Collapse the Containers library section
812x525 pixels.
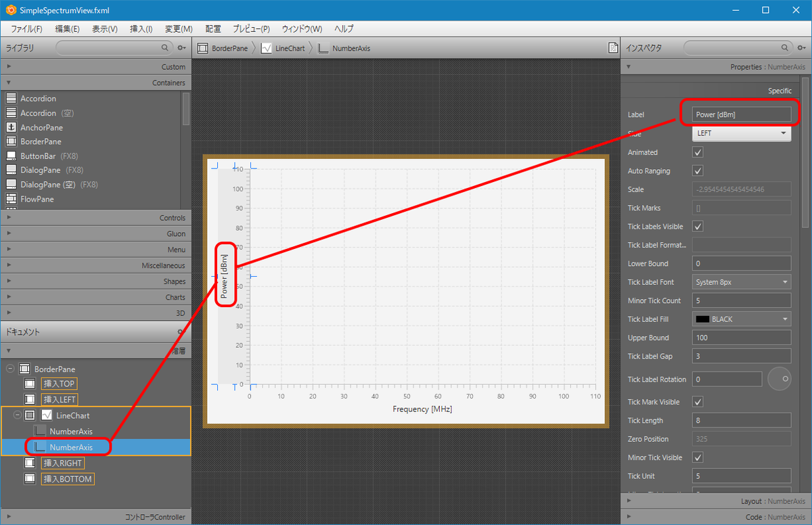95,83
